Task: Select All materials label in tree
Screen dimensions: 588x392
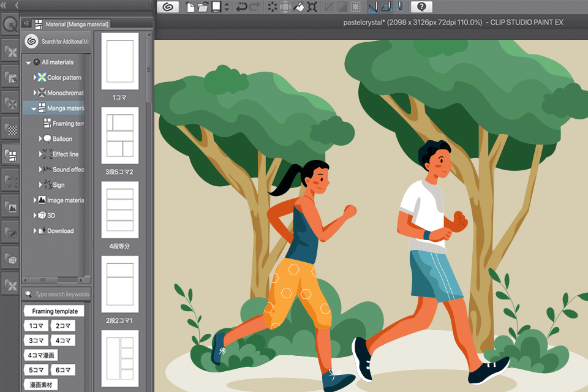Action: (x=58, y=62)
